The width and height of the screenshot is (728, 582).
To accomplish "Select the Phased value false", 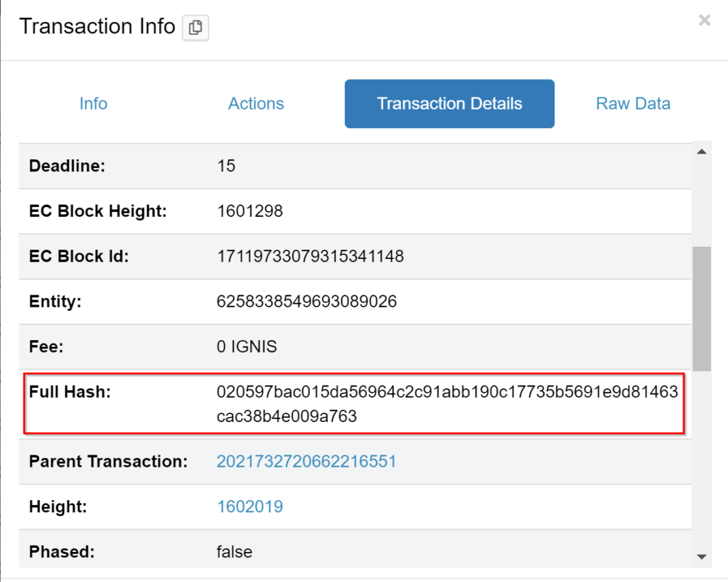I will click(x=235, y=552).
